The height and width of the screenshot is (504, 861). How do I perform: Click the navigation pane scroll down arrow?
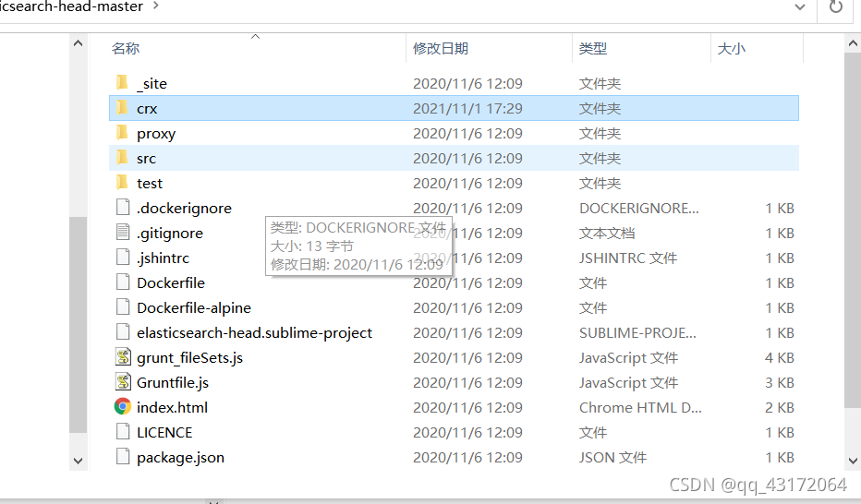[78, 461]
